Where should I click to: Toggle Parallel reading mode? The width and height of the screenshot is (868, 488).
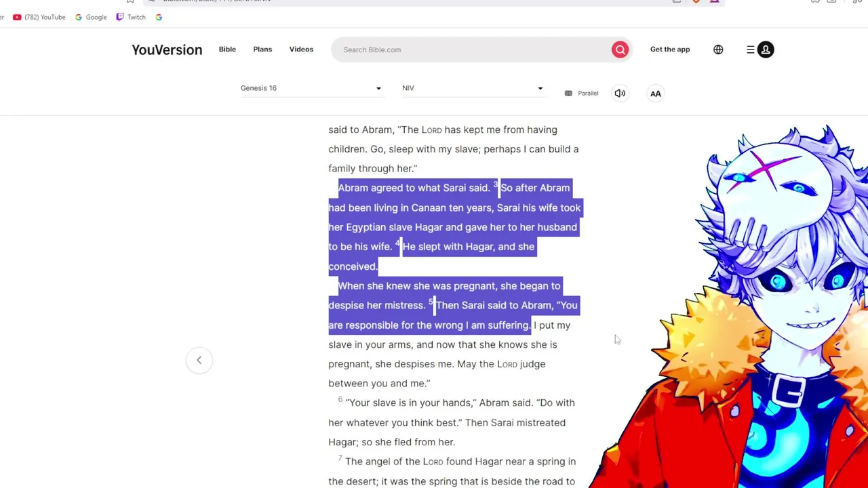click(x=582, y=94)
